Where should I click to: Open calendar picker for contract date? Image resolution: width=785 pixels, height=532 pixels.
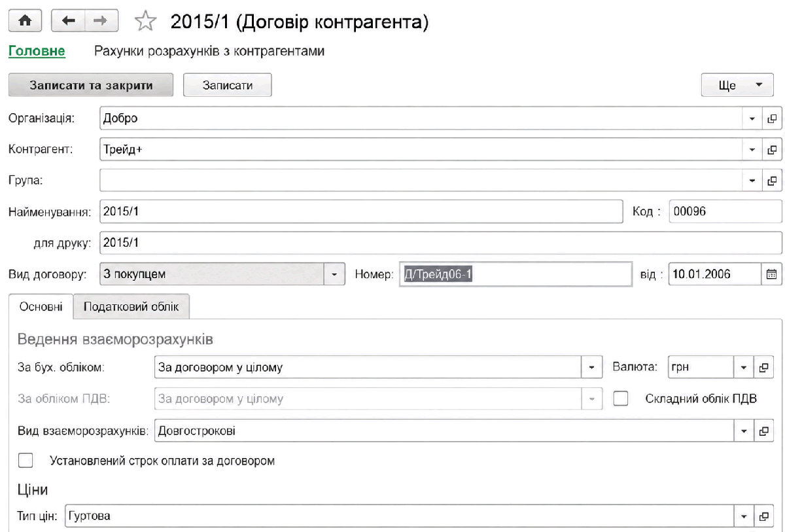[771, 275]
